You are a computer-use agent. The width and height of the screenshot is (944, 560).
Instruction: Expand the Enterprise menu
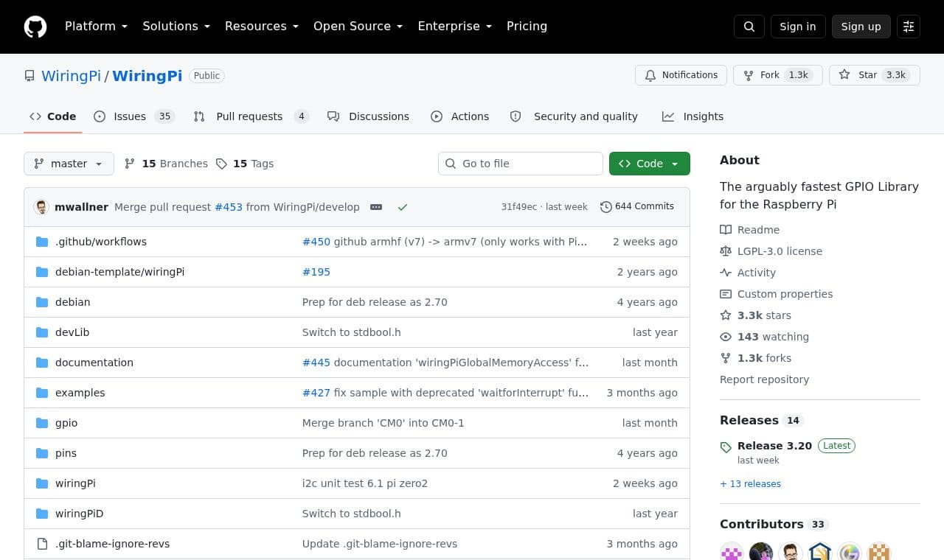point(455,27)
